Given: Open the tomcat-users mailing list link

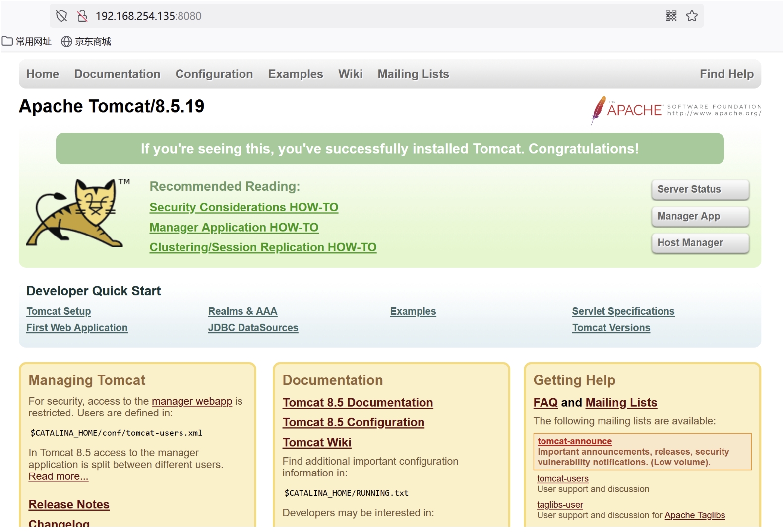Looking at the screenshot, I should click(563, 479).
